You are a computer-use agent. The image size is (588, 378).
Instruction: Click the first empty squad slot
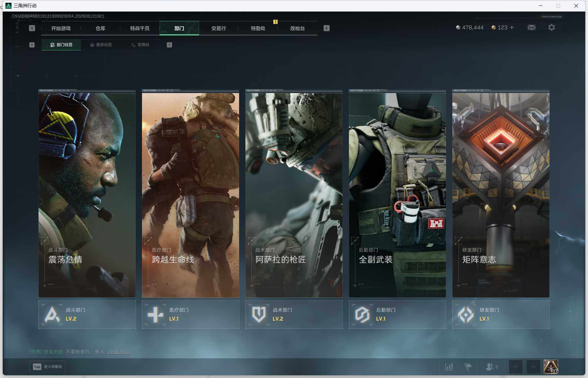tap(515, 367)
